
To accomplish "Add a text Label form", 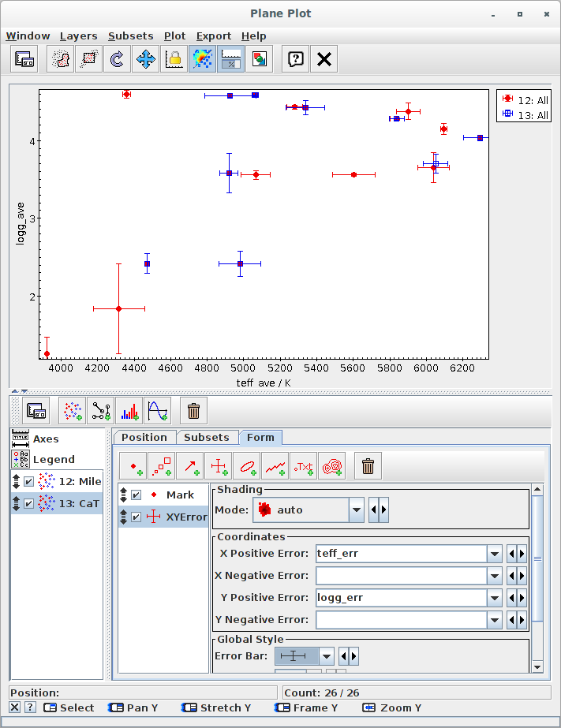I will click(304, 466).
